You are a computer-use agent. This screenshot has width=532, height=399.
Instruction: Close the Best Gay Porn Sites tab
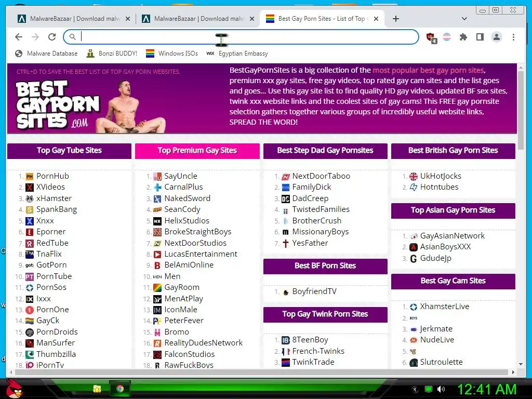tap(376, 19)
